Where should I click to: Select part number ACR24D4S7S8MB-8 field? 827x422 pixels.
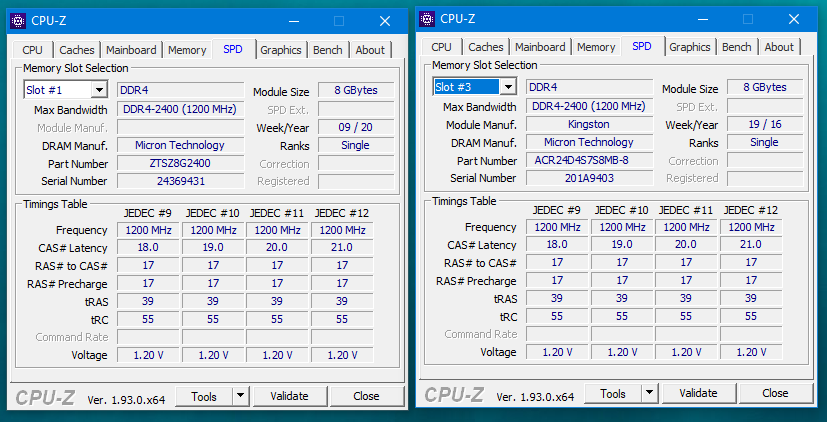[x=590, y=160]
